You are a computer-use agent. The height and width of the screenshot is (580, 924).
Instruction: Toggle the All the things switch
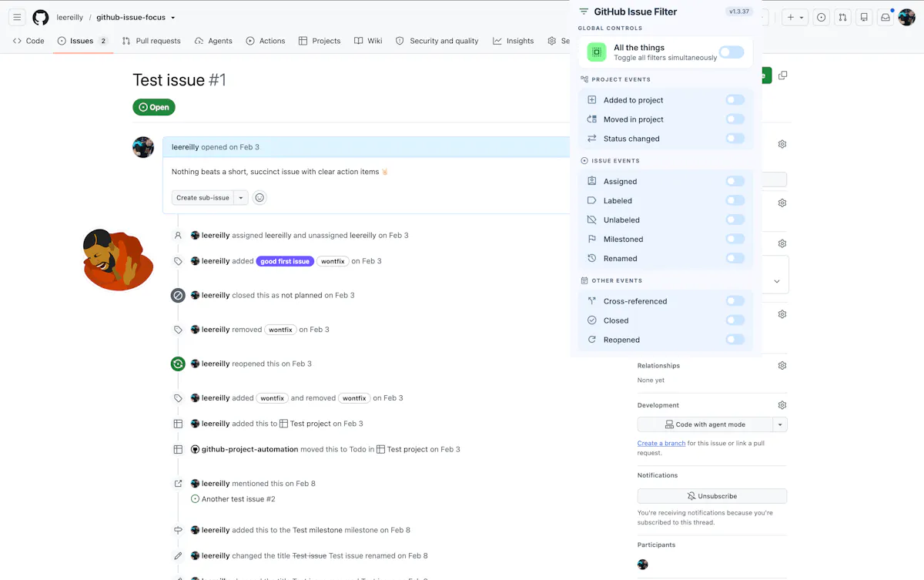coord(731,52)
